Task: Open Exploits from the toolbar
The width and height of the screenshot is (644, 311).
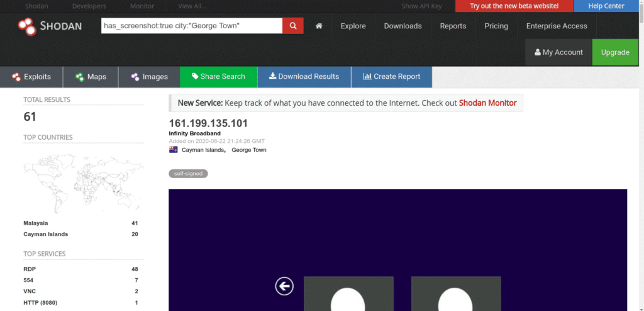Action: [31, 77]
